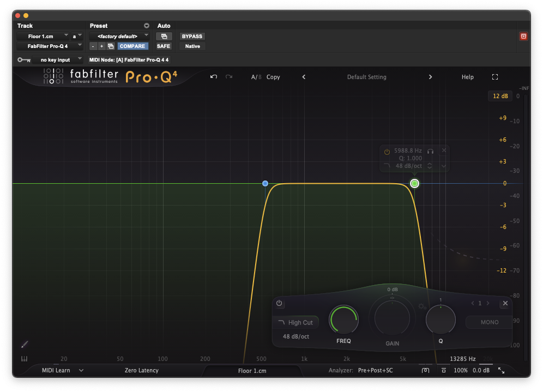Click the fabfilter Pro-Q 4 logo
Viewport: 543px width, 392px height.
111,76
